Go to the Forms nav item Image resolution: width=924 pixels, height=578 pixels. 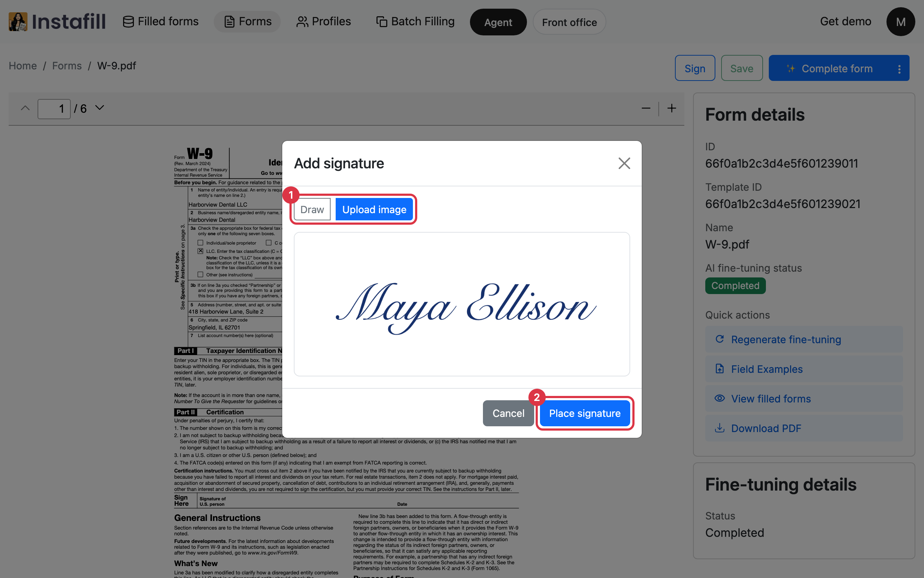tap(247, 21)
